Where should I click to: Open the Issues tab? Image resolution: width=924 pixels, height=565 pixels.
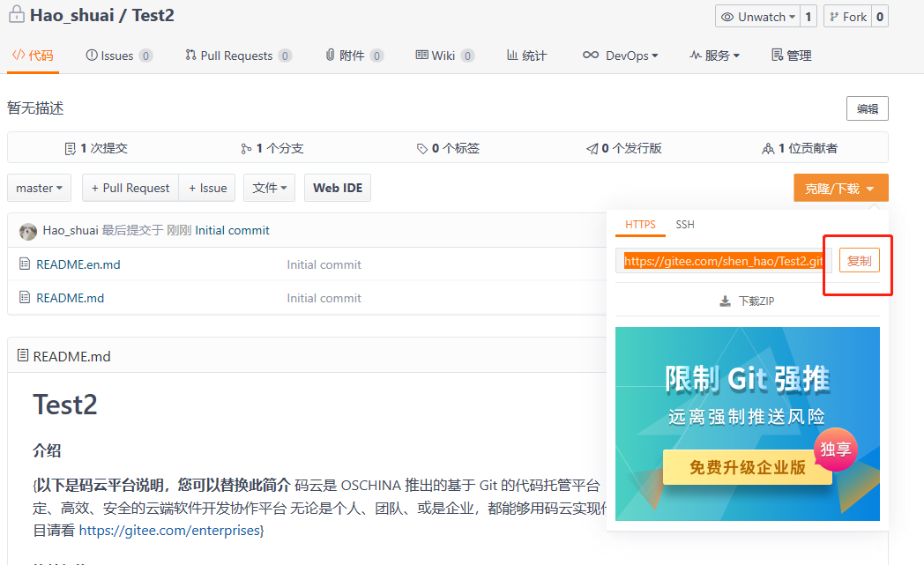pos(119,56)
